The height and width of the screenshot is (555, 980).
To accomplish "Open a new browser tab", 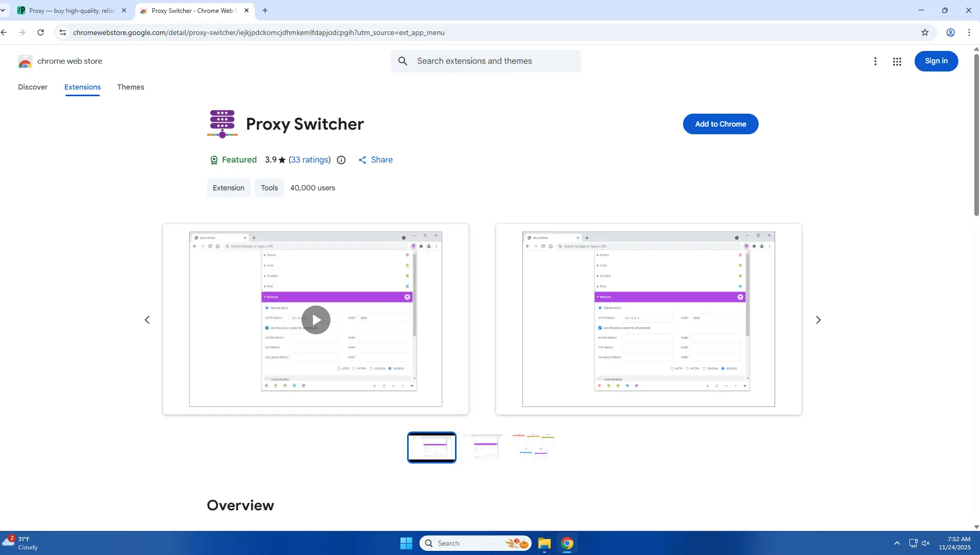I will tap(265, 10).
